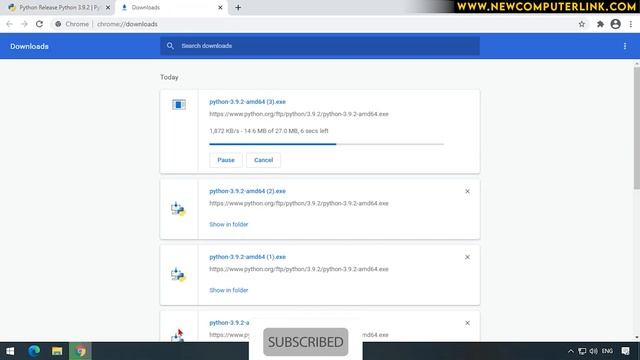
Task: Open the python-3.9.2-amd64 (1).exe file link
Action: (x=247, y=257)
